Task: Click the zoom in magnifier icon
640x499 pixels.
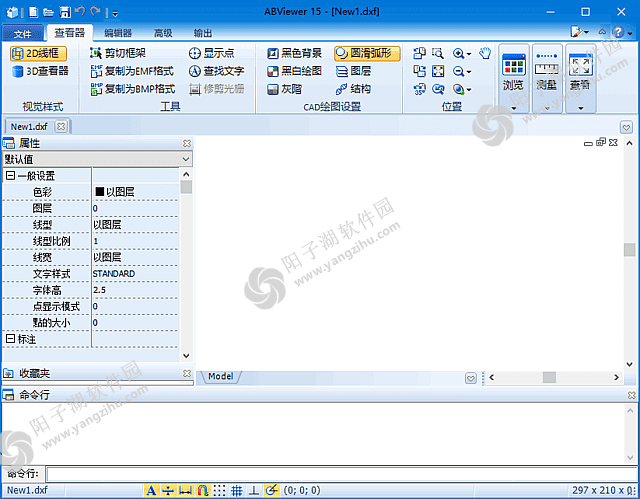Action: [x=458, y=53]
